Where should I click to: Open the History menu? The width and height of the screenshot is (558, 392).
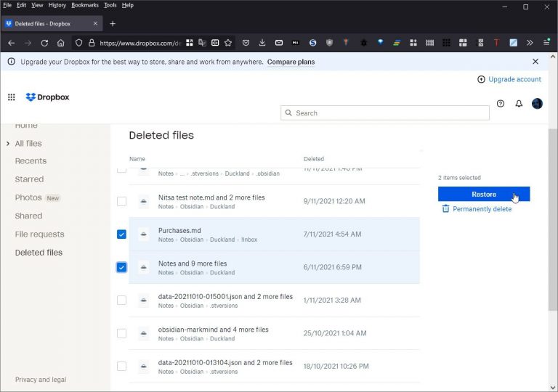[x=57, y=5]
